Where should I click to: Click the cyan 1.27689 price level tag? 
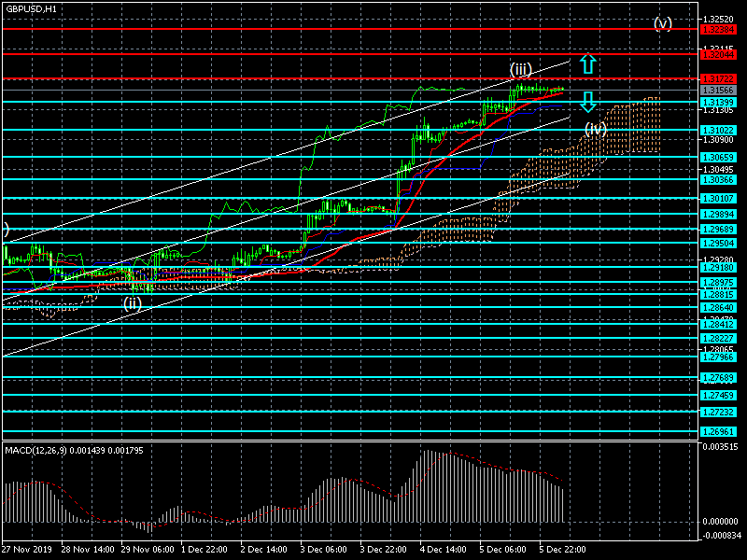click(718, 378)
